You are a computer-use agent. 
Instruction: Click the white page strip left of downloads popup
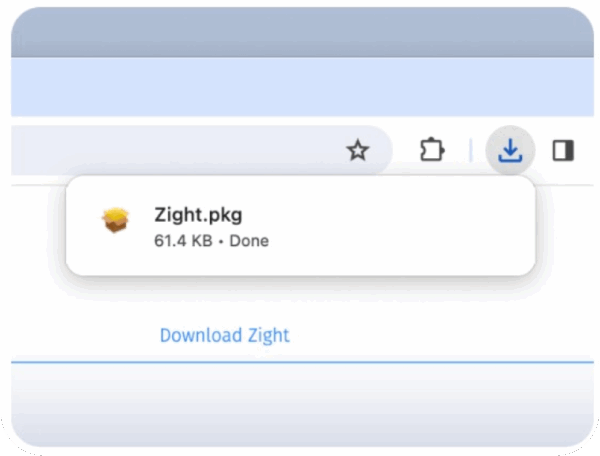[36, 230]
